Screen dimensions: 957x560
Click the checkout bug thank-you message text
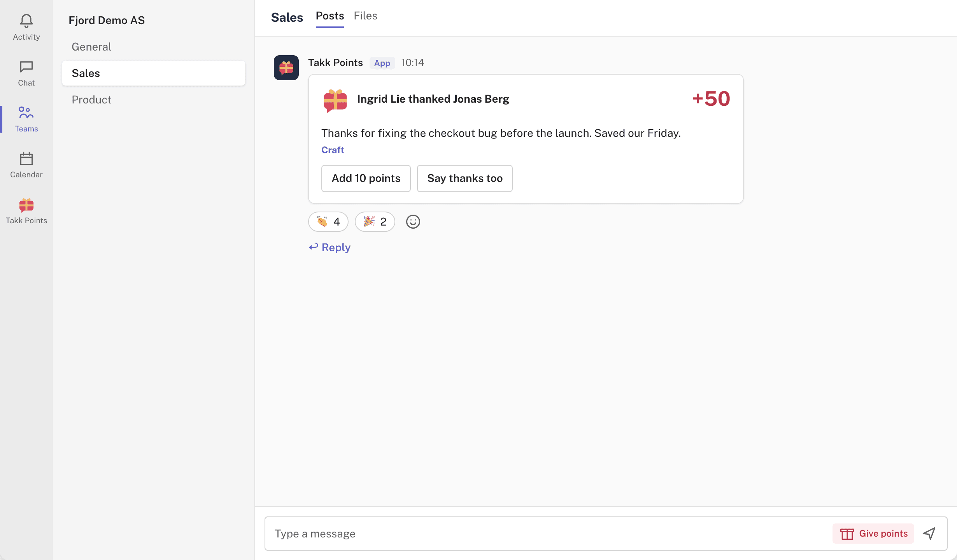tap(501, 133)
